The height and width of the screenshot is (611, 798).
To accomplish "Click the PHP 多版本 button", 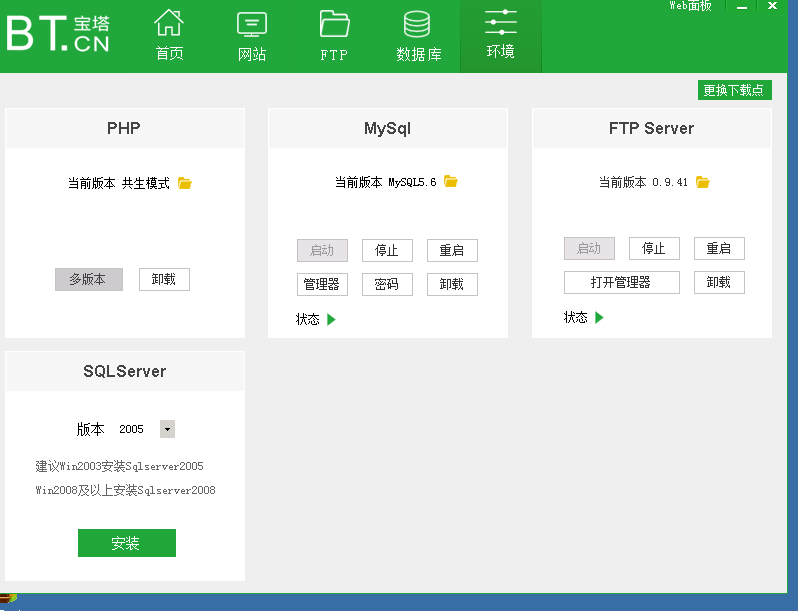I will point(89,279).
